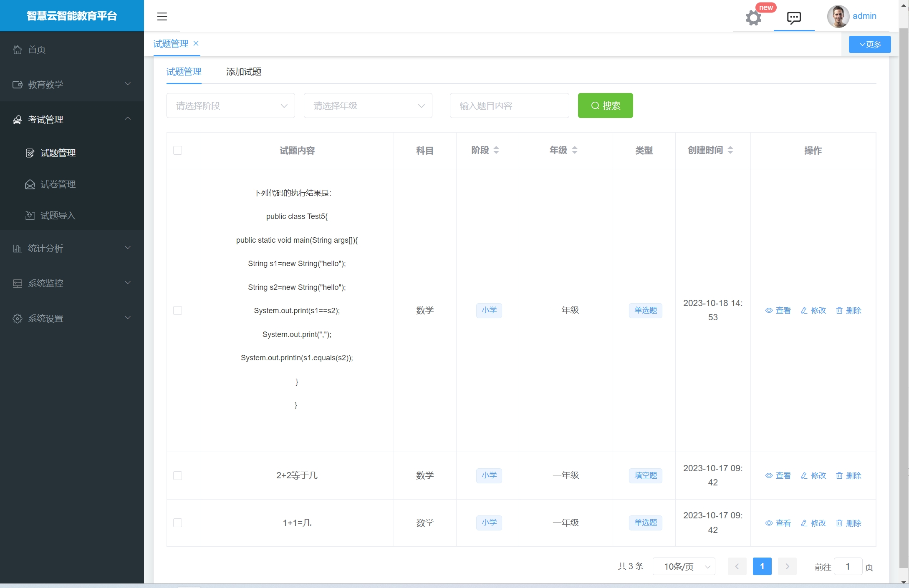Click 查看 for the 2+2等于几 question
The width and height of the screenshot is (909, 588).
[778, 475]
